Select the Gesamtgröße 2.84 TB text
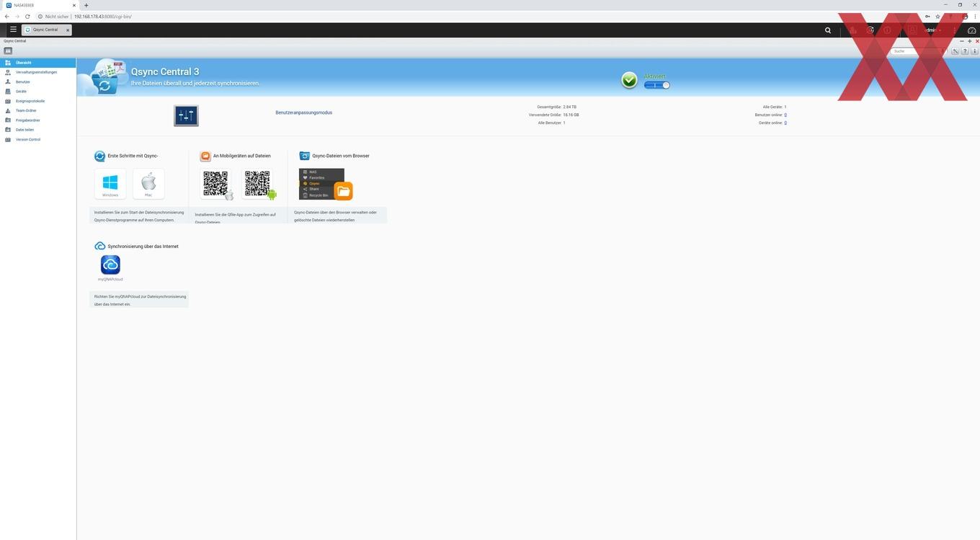Image resolution: width=980 pixels, height=540 pixels. coord(557,107)
